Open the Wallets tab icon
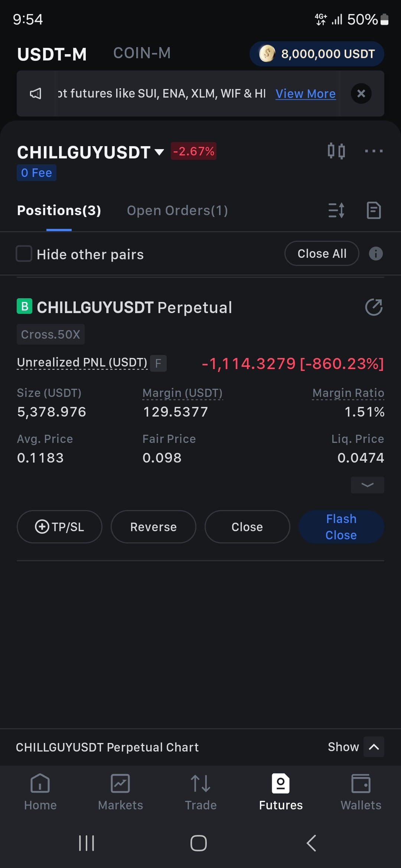401x868 pixels. pos(361,783)
